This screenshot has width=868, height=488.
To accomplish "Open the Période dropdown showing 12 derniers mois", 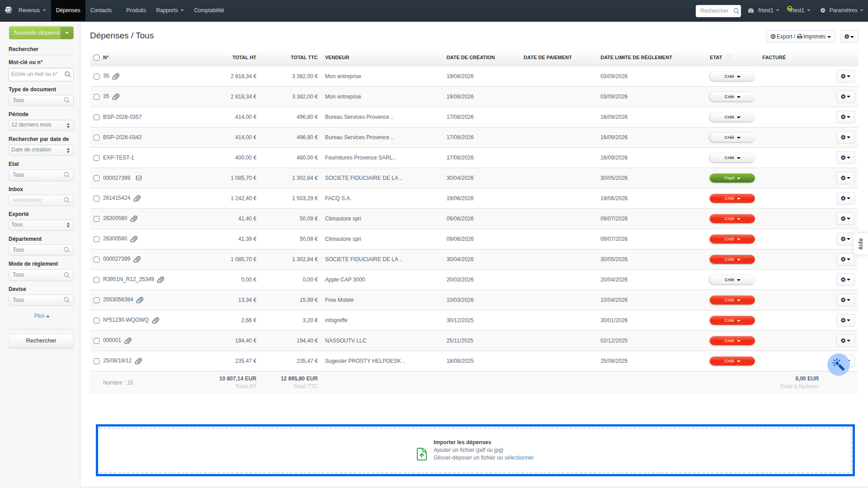I will click(x=41, y=125).
